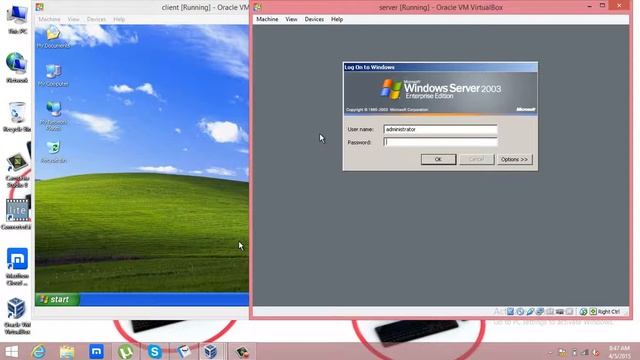Image resolution: width=640 pixels, height=360 pixels.
Task: Select This PC icon on host desktop
Action: pos(17,19)
